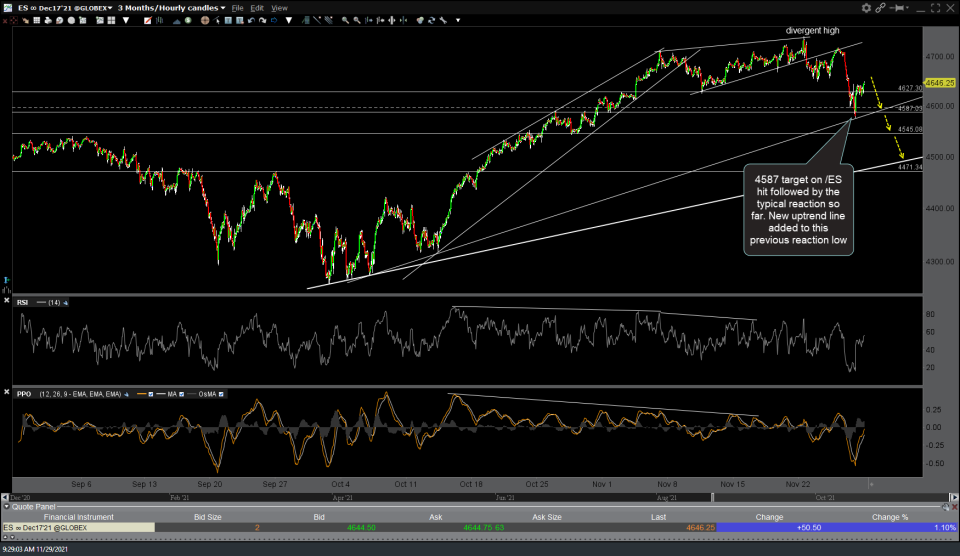Click the PPO indicator label
Screen dimensions: 960x556
24,394
